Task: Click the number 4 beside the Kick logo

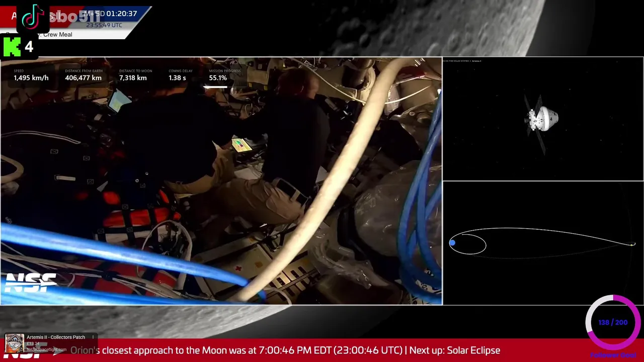Action: click(x=29, y=47)
